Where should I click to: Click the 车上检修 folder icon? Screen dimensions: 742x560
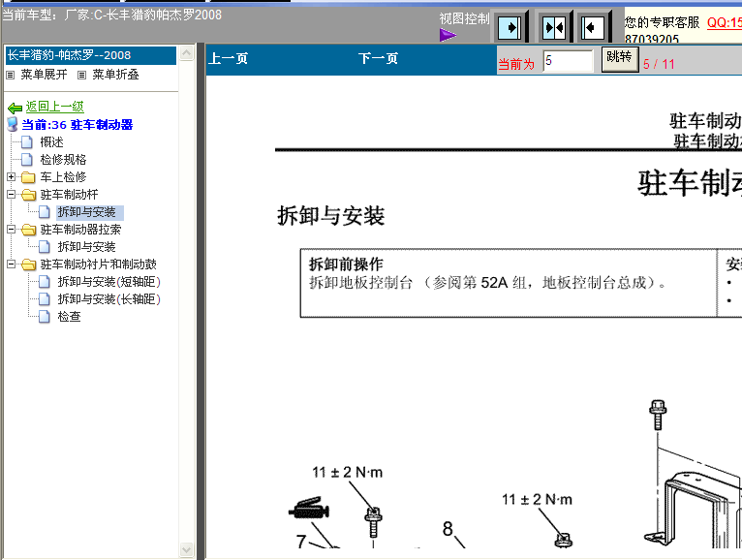[28, 177]
